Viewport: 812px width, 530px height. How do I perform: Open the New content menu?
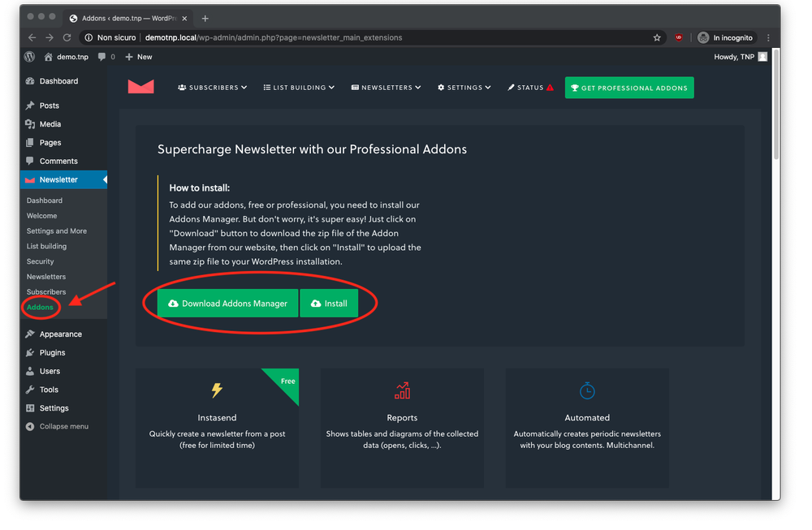[x=139, y=58]
